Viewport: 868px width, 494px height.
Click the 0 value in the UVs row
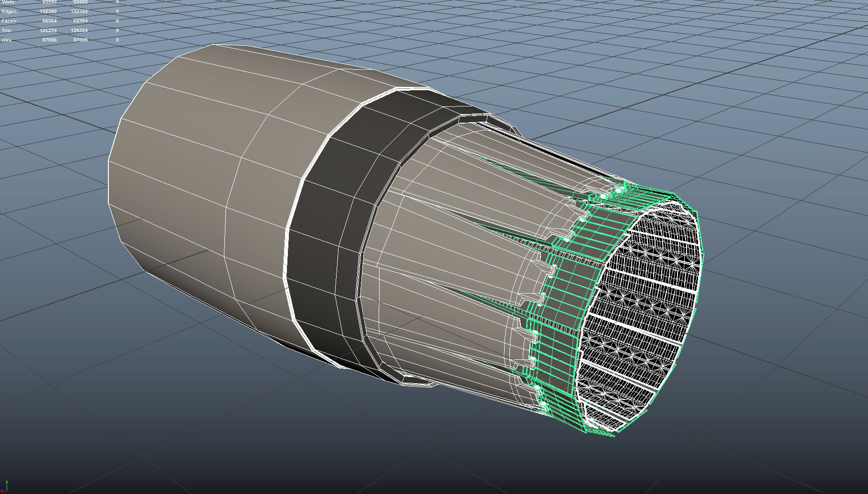click(x=117, y=40)
